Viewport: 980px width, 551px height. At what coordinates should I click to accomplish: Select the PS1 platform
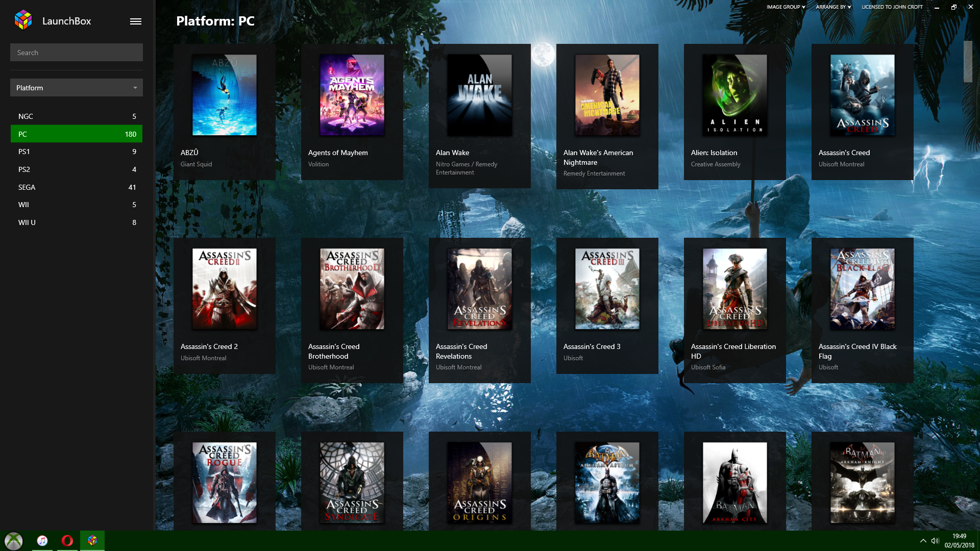tap(77, 152)
